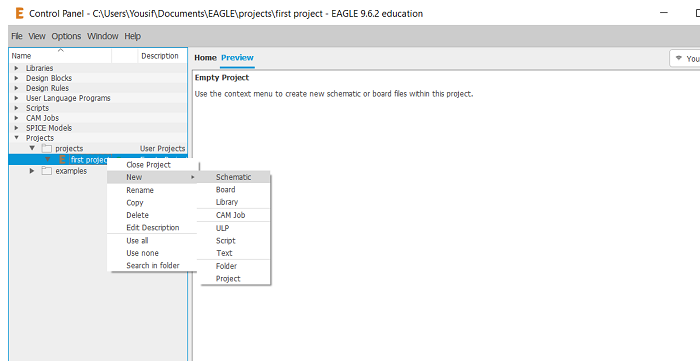Click the folder icon next to examples
700x361 pixels.
pyautogui.click(x=46, y=171)
